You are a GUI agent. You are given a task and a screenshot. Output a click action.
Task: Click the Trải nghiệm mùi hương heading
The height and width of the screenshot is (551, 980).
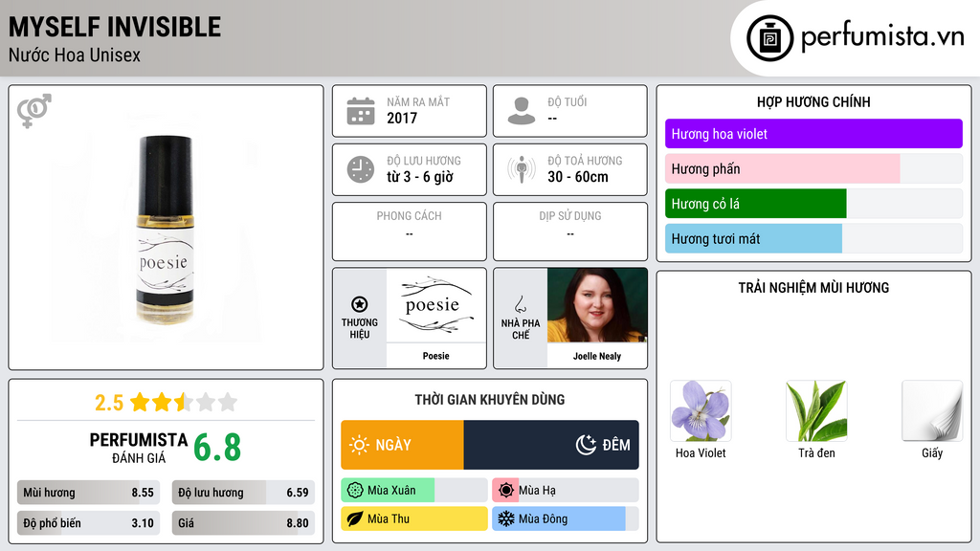813,287
